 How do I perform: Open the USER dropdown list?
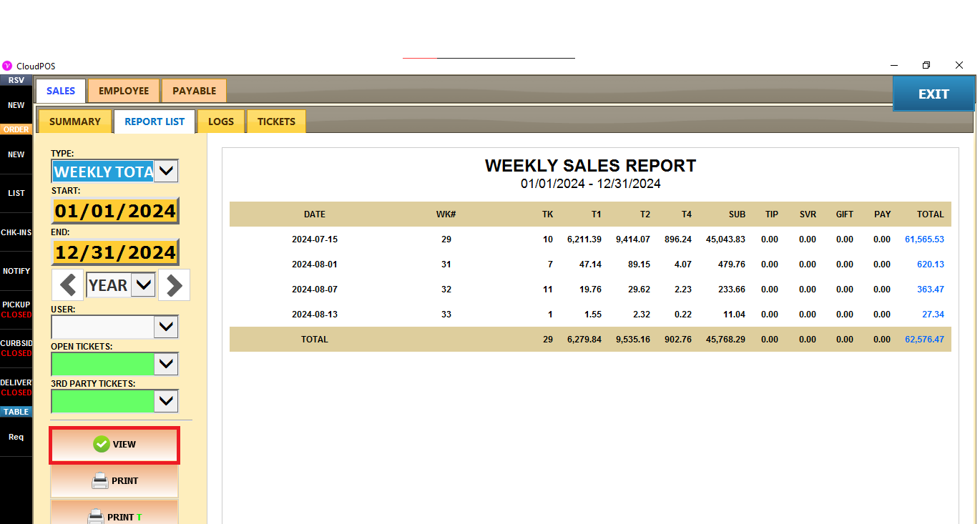pos(166,327)
